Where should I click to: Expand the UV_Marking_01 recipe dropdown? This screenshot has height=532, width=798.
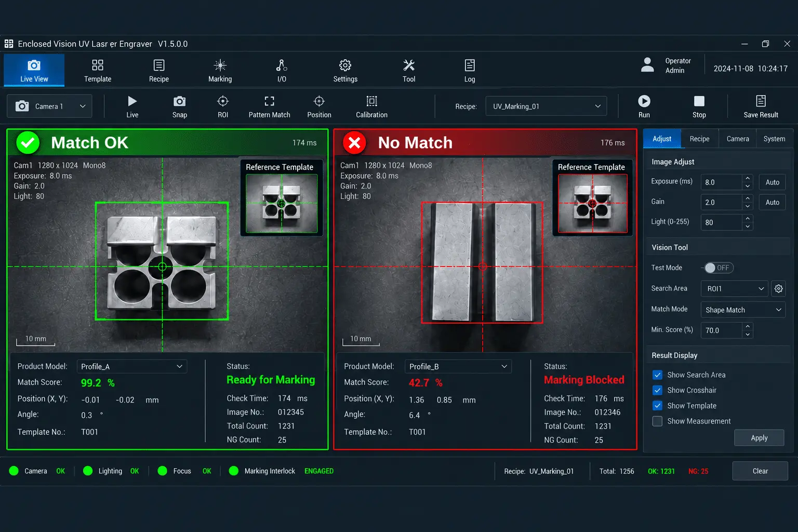tap(546, 107)
